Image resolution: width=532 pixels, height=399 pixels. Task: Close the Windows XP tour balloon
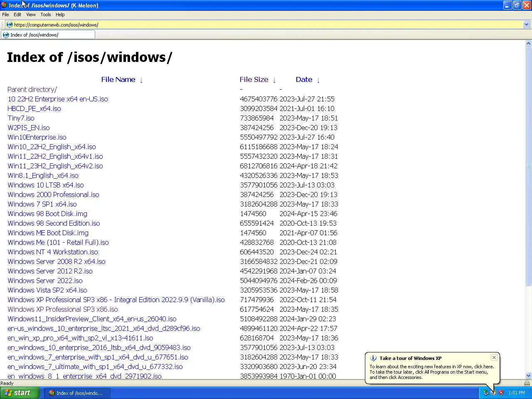click(494, 357)
